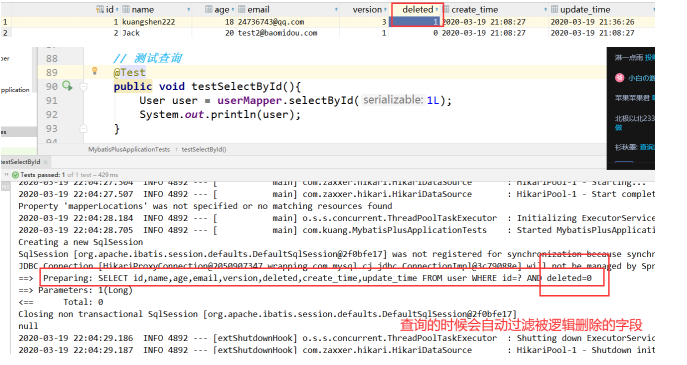The image size is (687, 365).
Task: Click the email column header
Action: point(259,10)
